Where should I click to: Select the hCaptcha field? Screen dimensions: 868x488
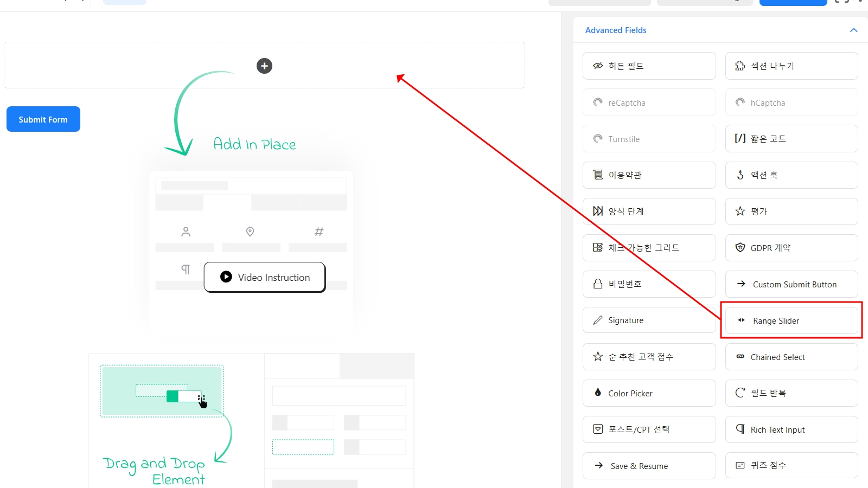point(792,102)
